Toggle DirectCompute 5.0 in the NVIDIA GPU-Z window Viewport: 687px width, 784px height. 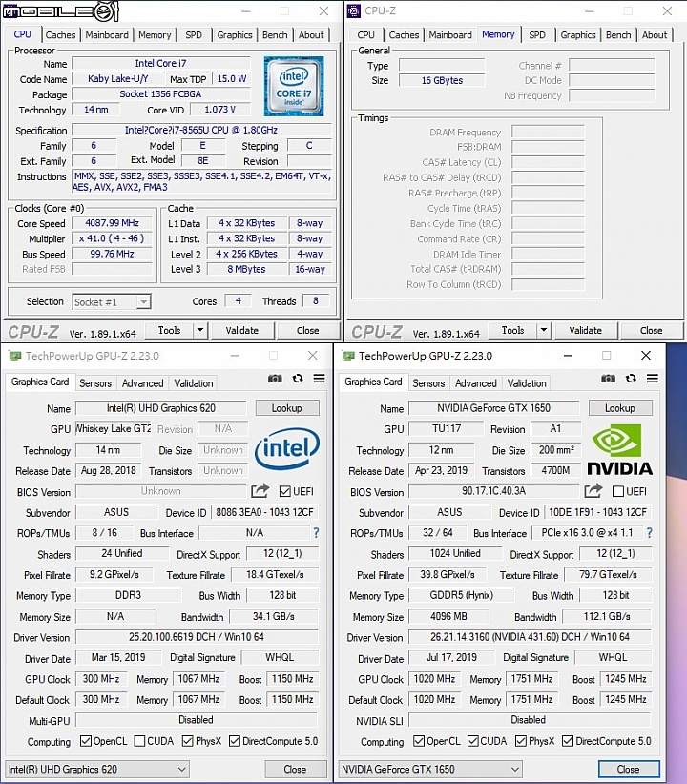pyautogui.click(x=568, y=741)
